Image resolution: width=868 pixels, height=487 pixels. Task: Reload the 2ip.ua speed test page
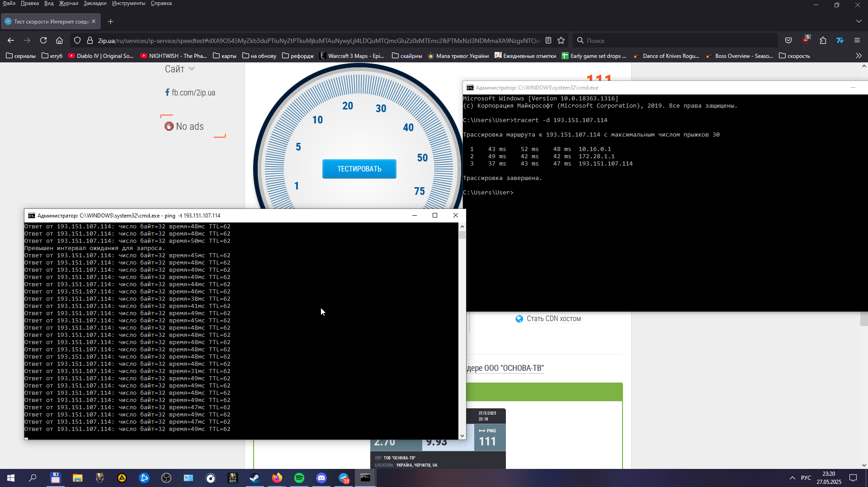pos(43,41)
